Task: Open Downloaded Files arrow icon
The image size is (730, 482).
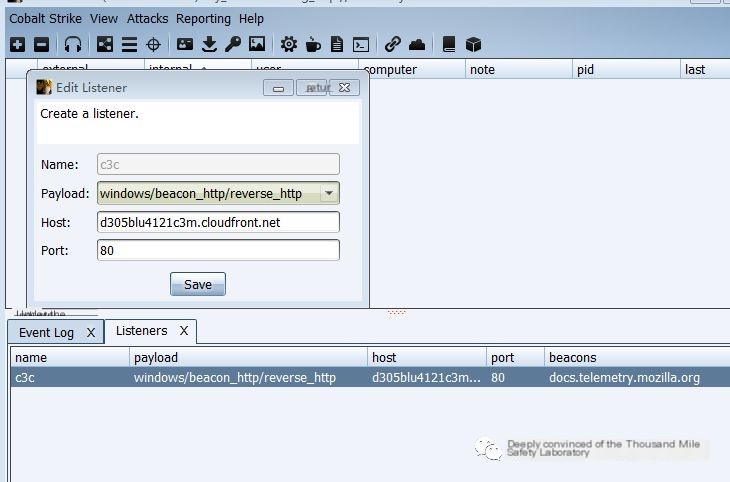Action: point(209,45)
